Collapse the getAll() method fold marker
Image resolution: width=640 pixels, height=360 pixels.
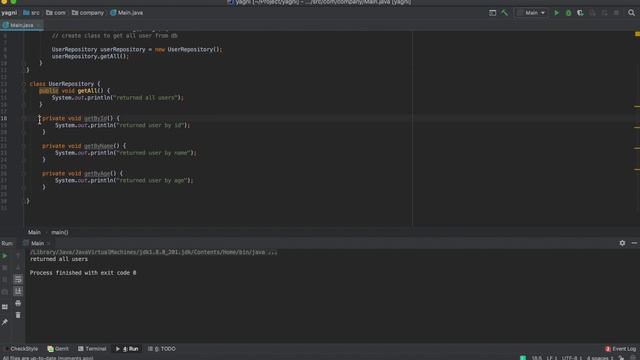(24, 91)
